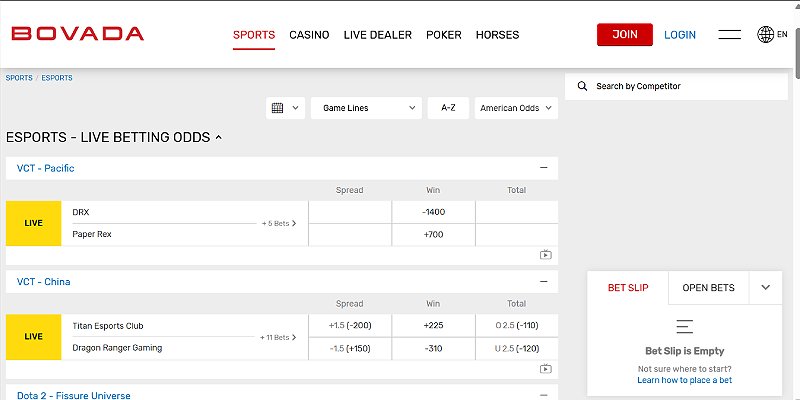Go to the Live Dealer section

click(377, 35)
